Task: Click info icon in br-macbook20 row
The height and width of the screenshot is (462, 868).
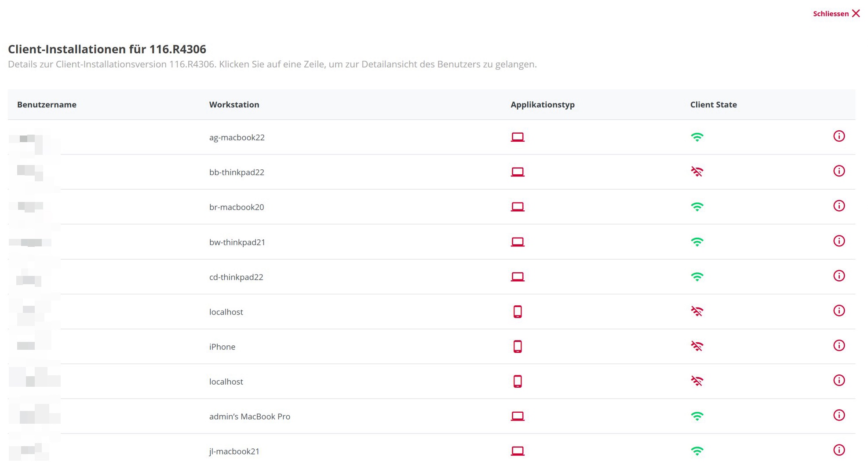Action: pyautogui.click(x=839, y=206)
